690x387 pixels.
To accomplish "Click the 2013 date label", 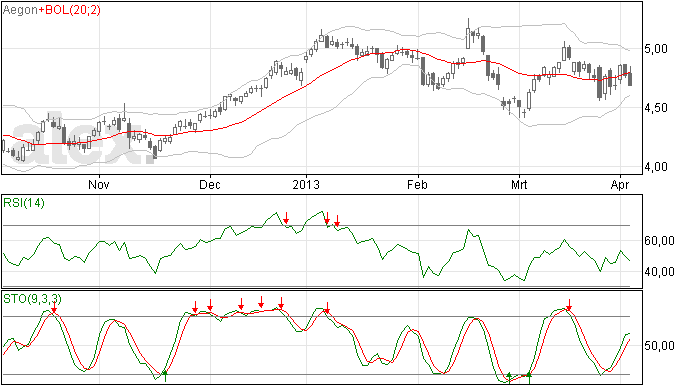I will click(306, 184).
